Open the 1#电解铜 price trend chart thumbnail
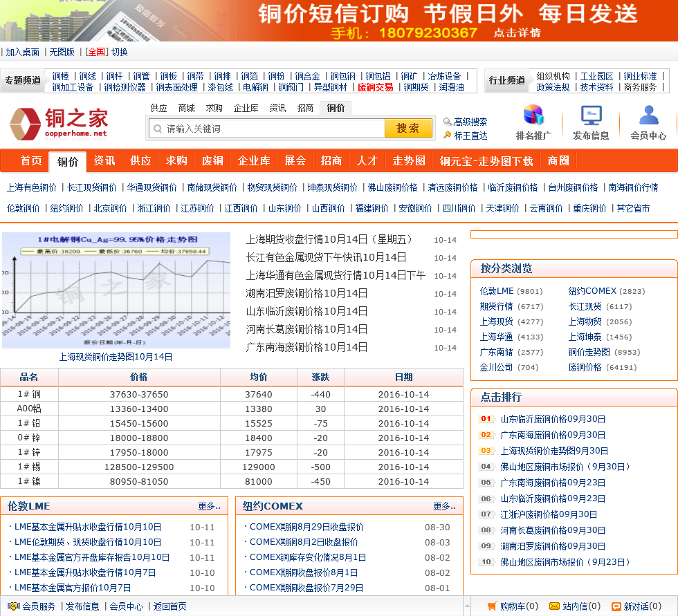The image size is (678, 616). pyautogui.click(x=116, y=290)
